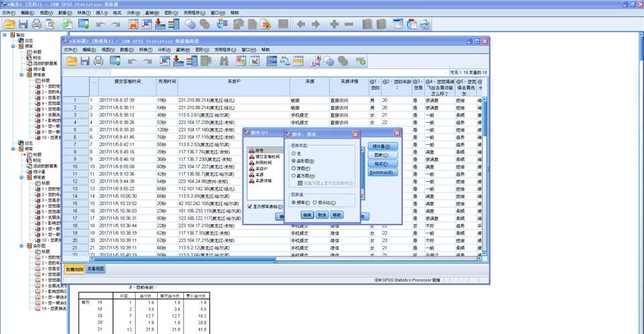Image resolution: width=644 pixels, height=334 pixels.
Task: Go to variable icon in Data Editor toolbar
Action: [x=178, y=61]
